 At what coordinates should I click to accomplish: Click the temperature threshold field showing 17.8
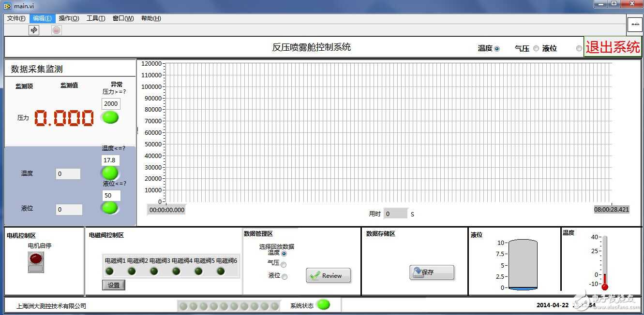(110, 160)
